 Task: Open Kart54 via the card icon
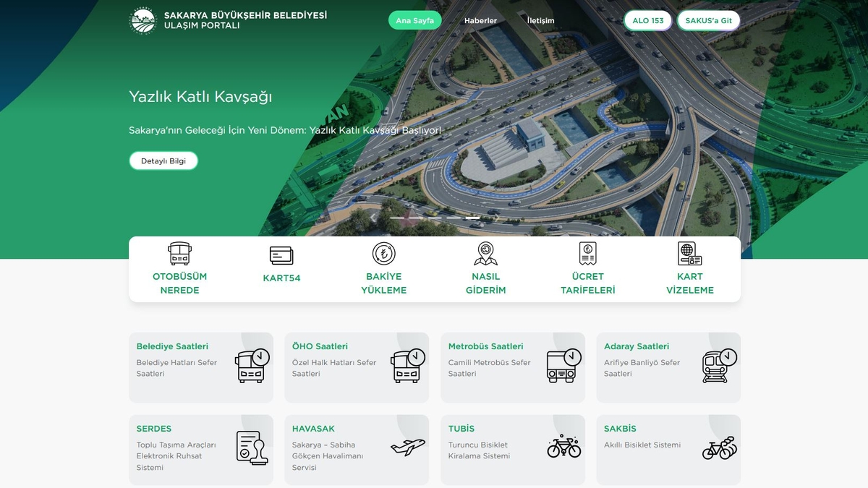tap(281, 254)
